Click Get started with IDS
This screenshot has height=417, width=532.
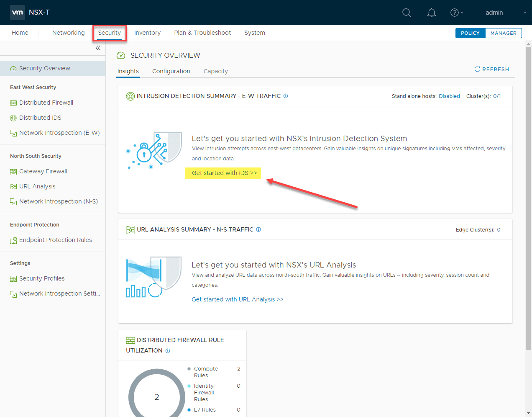pyautogui.click(x=223, y=173)
